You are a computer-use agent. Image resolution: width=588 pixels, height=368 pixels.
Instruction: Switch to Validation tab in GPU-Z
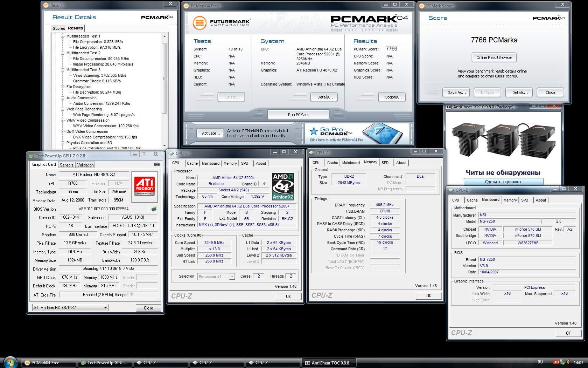(x=85, y=165)
